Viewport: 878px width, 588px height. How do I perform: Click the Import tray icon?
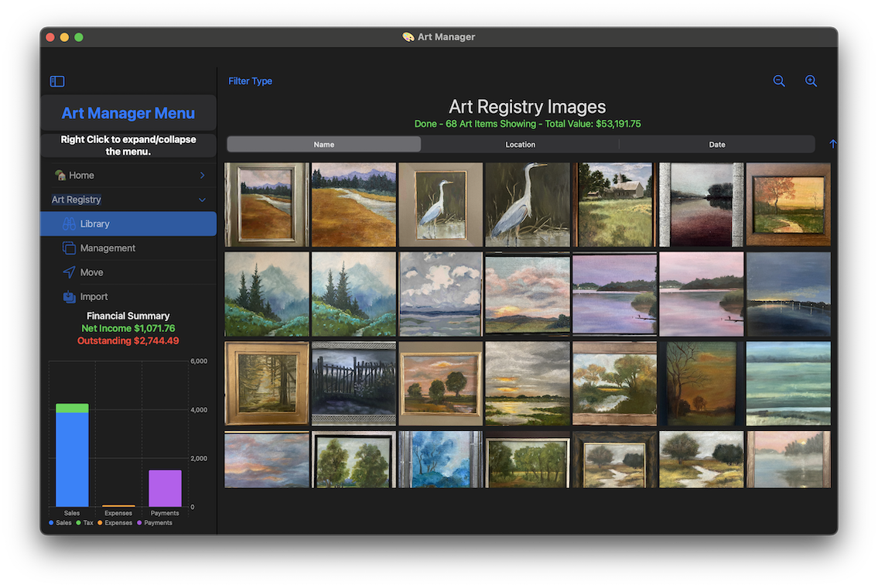coord(69,296)
